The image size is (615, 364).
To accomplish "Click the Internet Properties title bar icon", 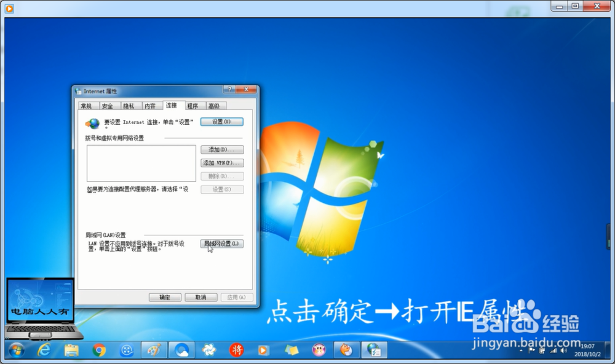I will (78, 91).
